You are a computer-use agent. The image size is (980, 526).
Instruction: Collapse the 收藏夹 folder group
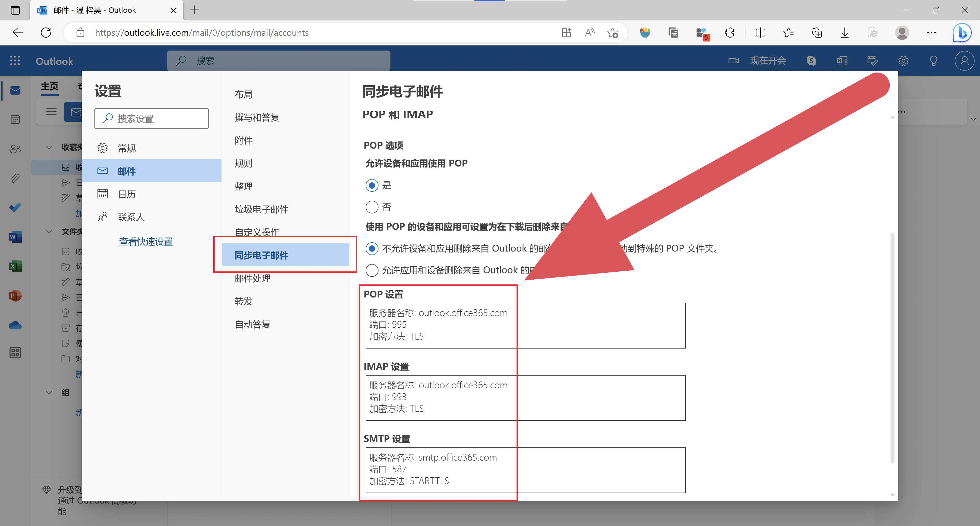click(x=49, y=147)
